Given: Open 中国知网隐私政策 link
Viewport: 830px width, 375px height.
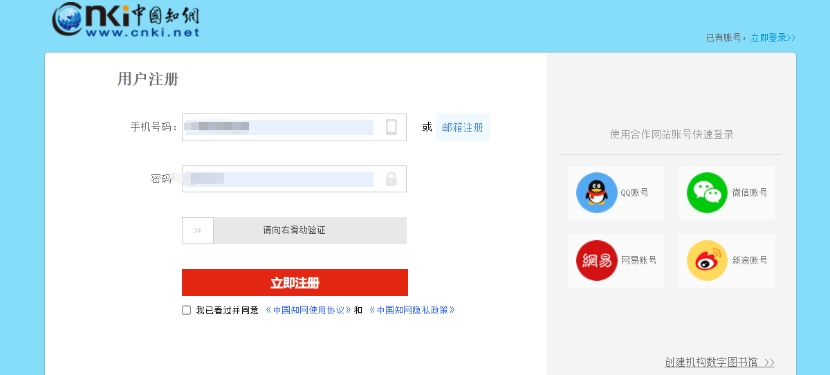Looking at the screenshot, I should pyautogui.click(x=412, y=310).
